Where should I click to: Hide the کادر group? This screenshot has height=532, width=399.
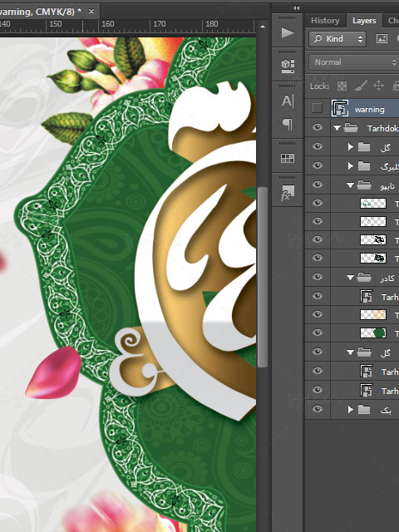[318, 277]
